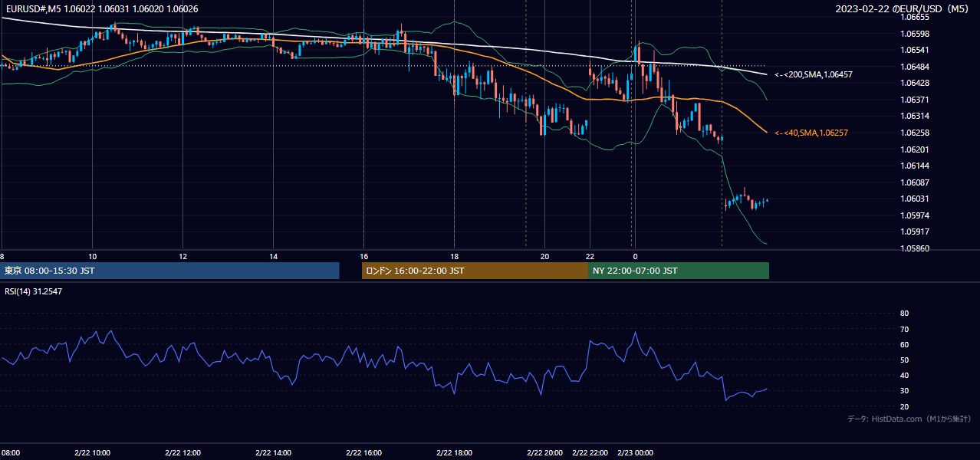Select the 2023-02-22 EUR/USD (M5) chart title
Image resolution: width=980 pixels, height=460 pixels.
pyautogui.click(x=903, y=8)
